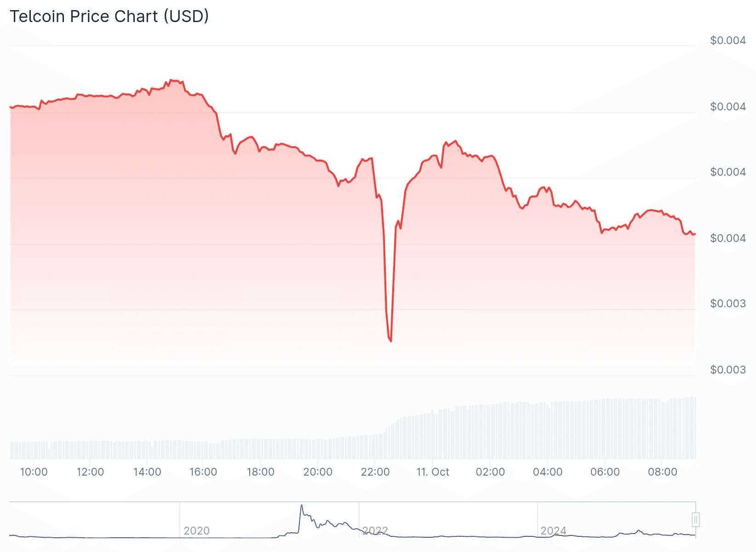The width and height of the screenshot is (756, 552).
Task: Select the 20:00 time axis label
Action: 318,472
